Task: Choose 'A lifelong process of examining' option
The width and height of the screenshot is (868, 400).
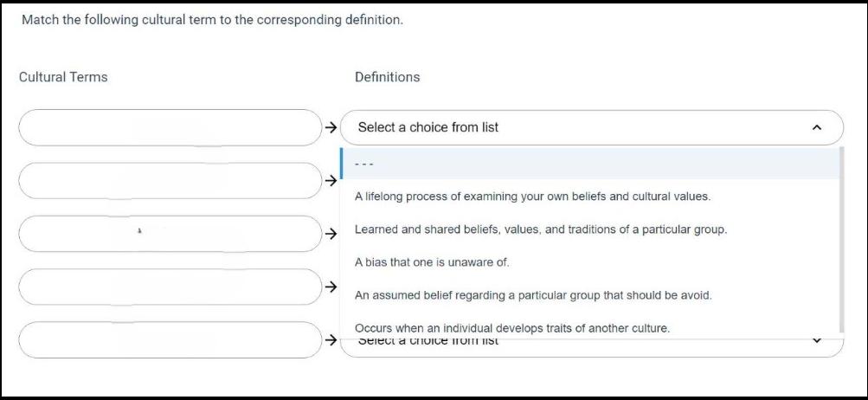Action: click(x=532, y=197)
